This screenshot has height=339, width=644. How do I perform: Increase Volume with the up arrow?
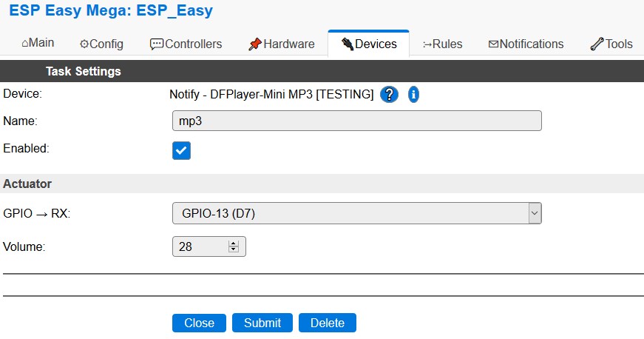pyautogui.click(x=234, y=244)
